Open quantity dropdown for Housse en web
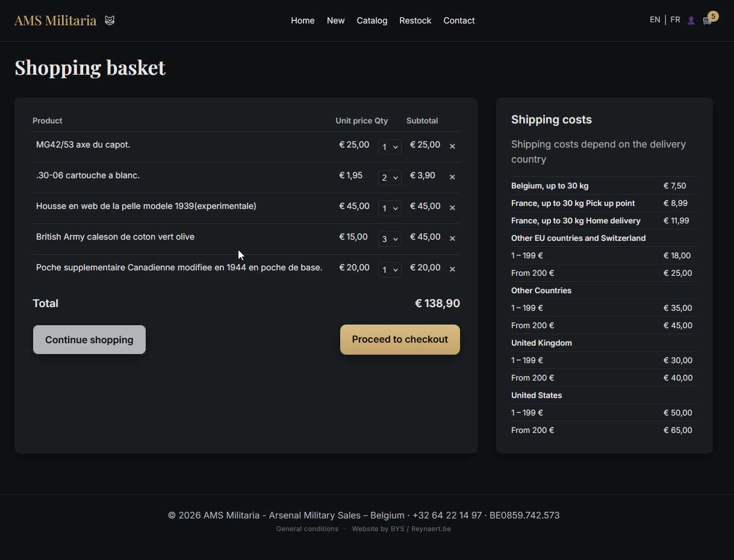The height and width of the screenshot is (560, 734). (390, 208)
